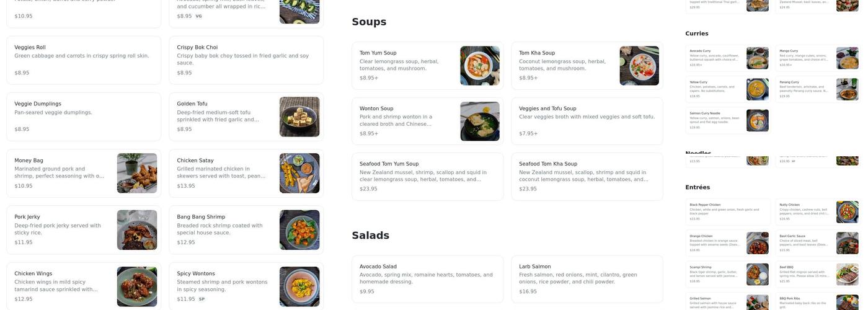View the Pork Jerky dish photo
The height and width of the screenshot is (310, 868).
click(x=137, y=230)
